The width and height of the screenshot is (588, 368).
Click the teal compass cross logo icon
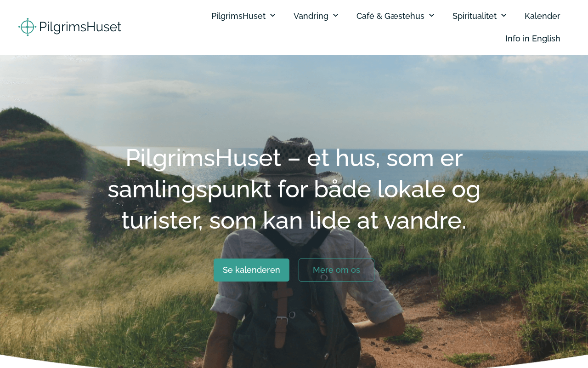(x=27, y=27)
